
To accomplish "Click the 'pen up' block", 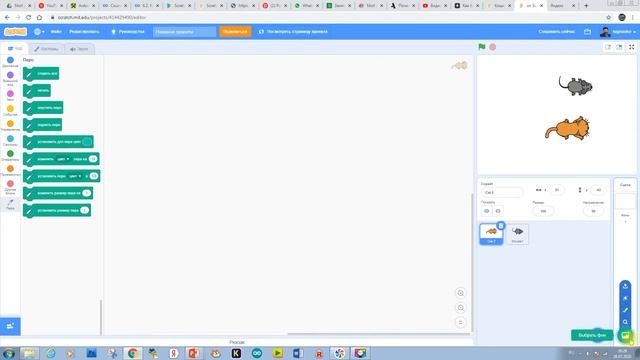I will pos(42,125).
